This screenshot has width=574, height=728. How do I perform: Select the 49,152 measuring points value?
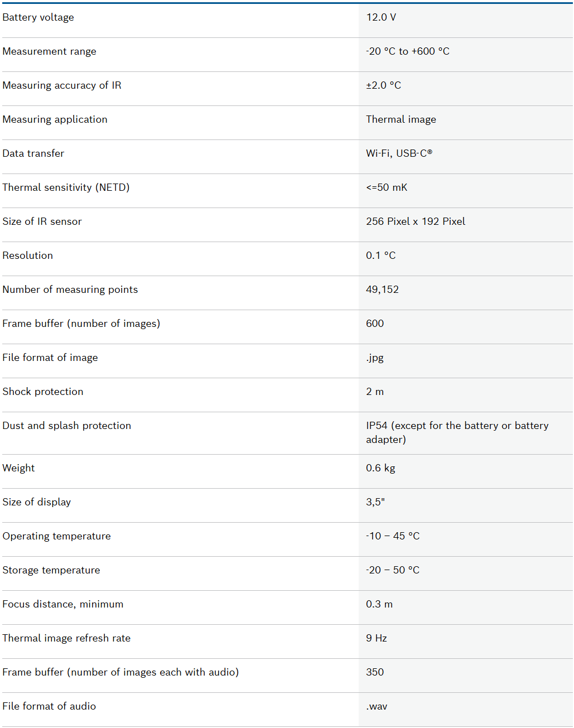(x=382, y=290)
